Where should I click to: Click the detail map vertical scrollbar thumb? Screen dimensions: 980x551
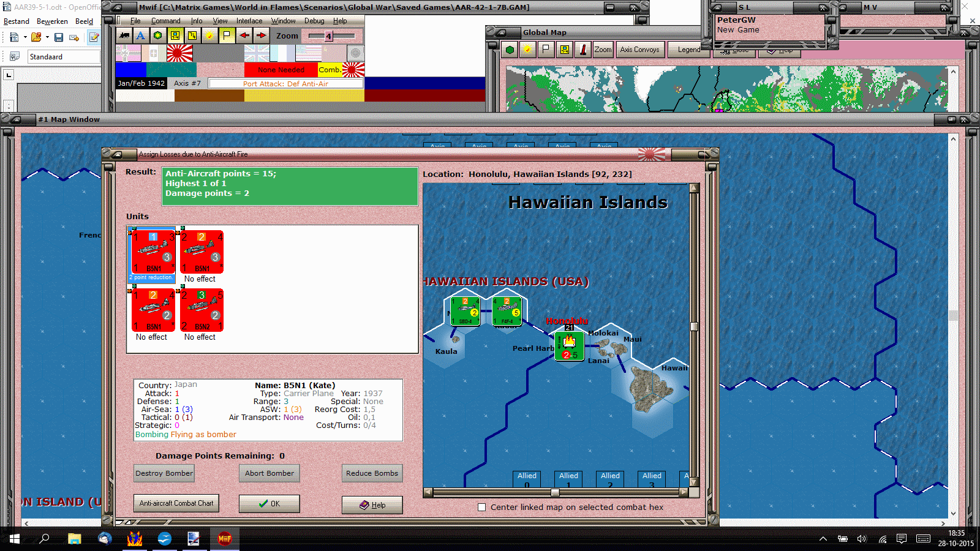point(694,326)
